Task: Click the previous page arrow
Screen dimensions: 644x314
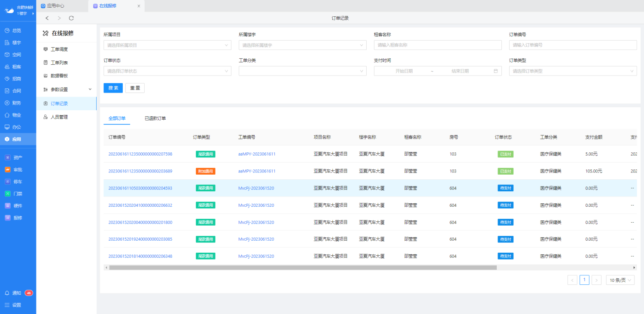Action: [x=572, y=280]
